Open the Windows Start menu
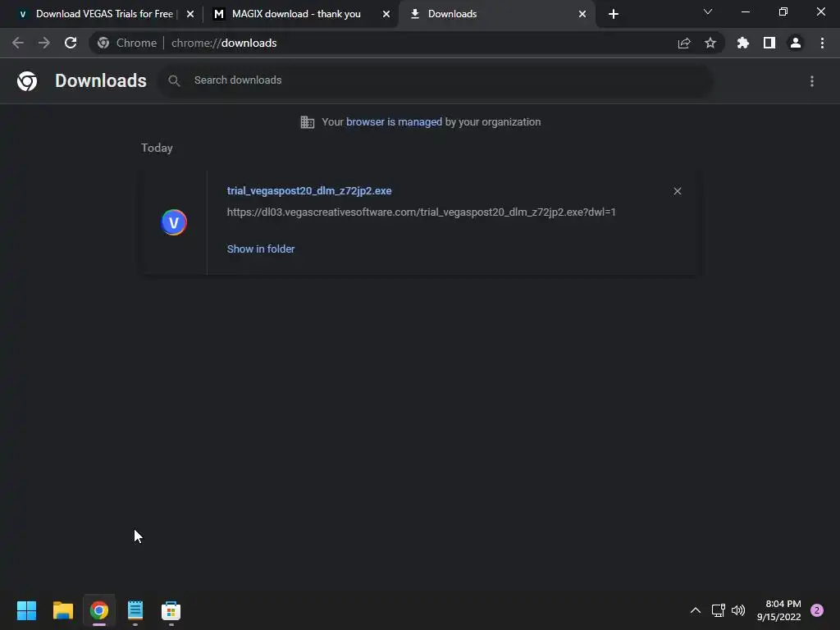Screen dimensions: 840x630 pos(27,610)
